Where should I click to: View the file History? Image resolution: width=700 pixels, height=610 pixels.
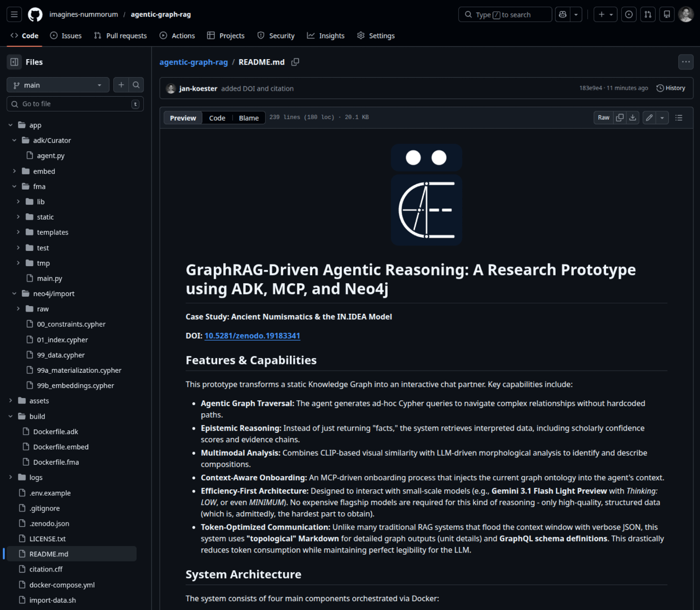coord(671,88)
